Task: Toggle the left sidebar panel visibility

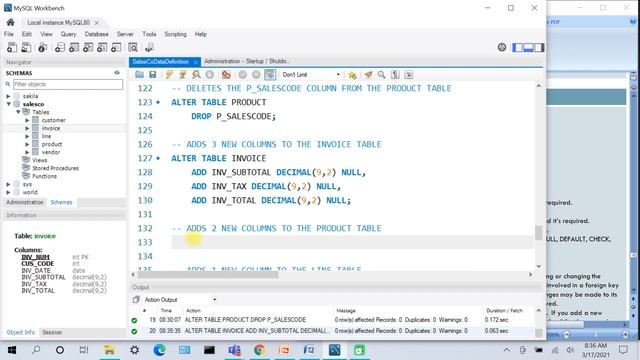Action: (518, 48)
